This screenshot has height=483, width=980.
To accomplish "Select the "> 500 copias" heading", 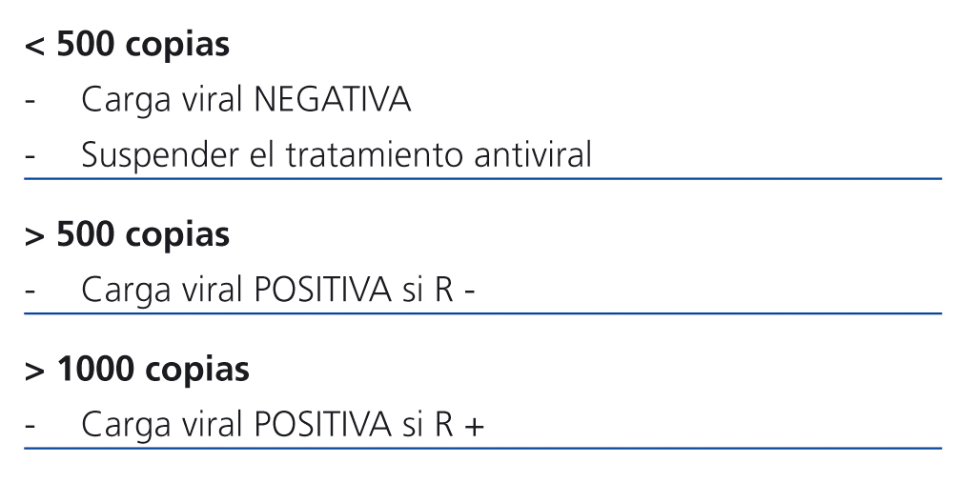I will point(127,234).
